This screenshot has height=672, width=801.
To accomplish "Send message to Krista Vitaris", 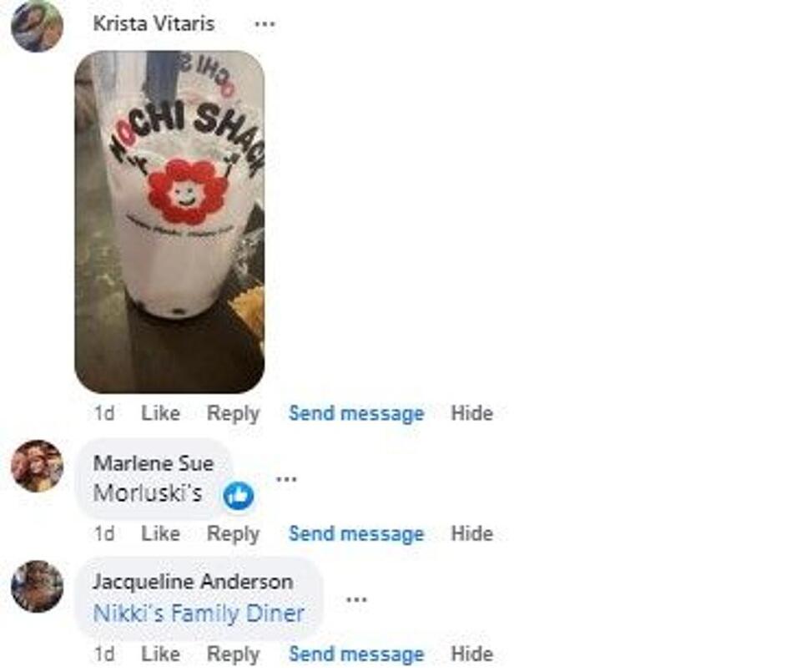I will [x=356, y=413].
